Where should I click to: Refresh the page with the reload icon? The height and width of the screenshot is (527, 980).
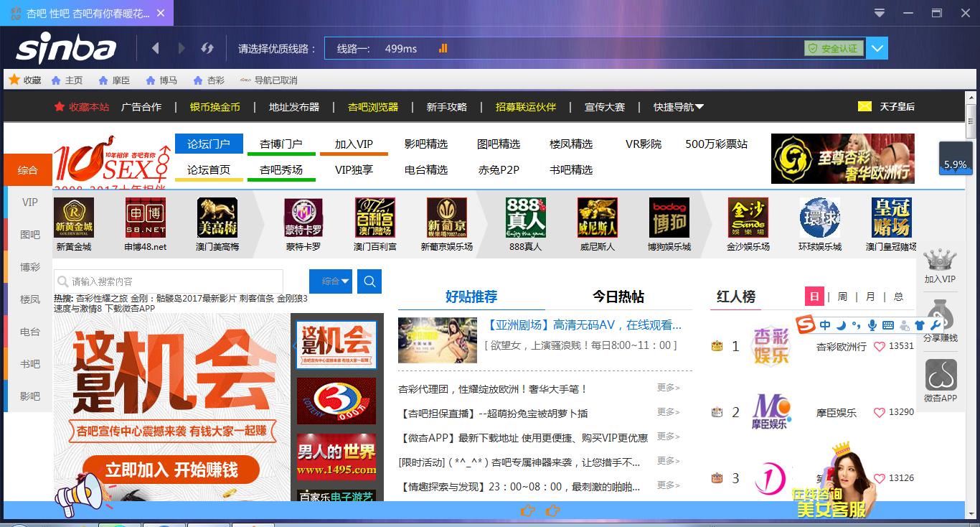[x=207, y=48]
